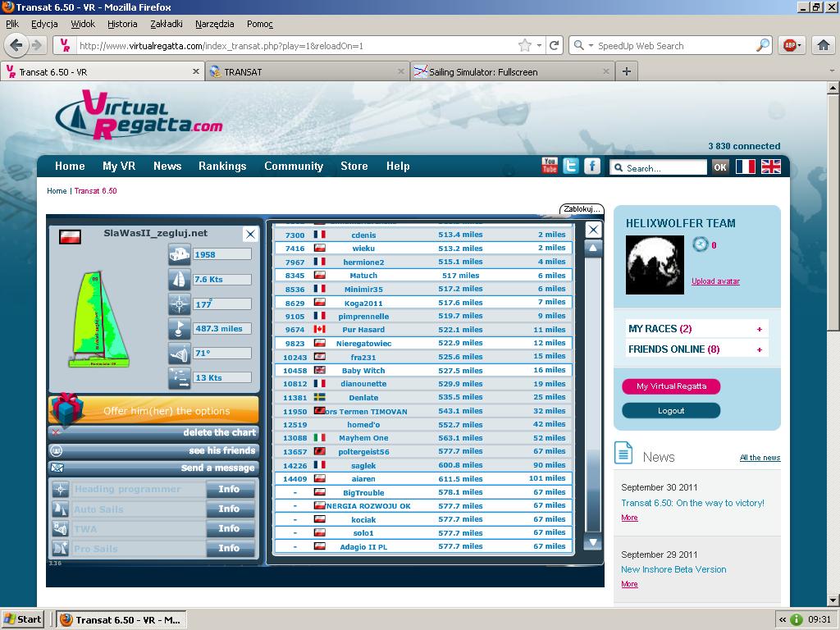Screen dimensions: 840x630
Task: Click Offer him(her) the options banner
Action: tap(153, 410)
